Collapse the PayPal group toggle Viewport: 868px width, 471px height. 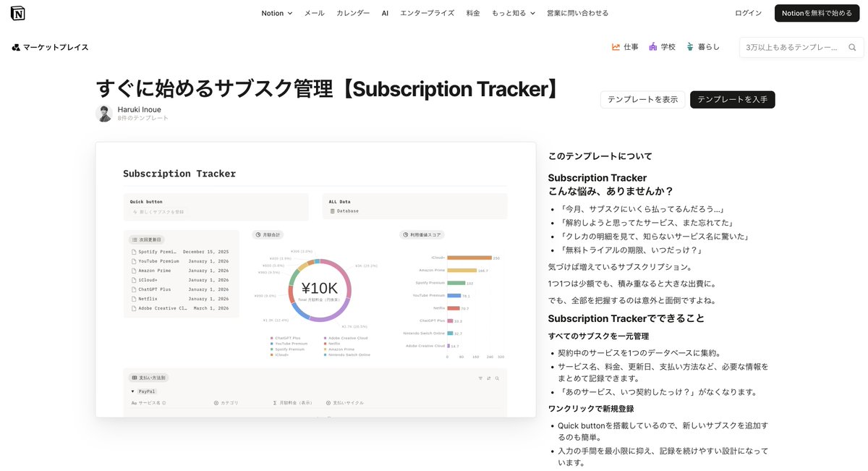coord(132,391)
